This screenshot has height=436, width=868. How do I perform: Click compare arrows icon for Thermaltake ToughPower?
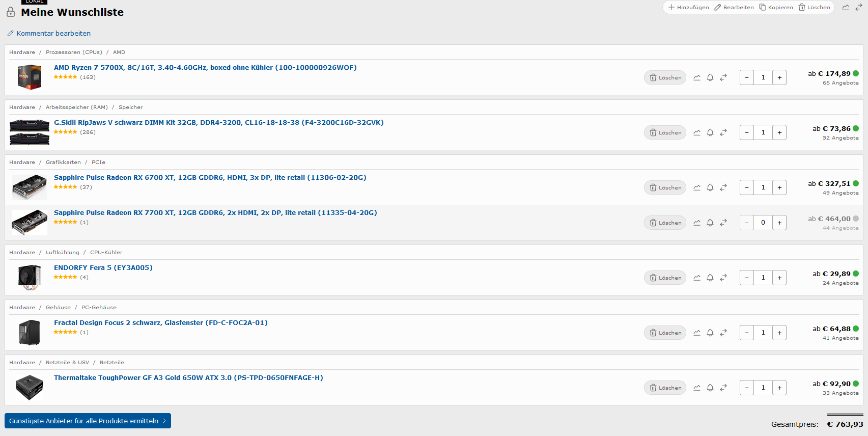(723, 388)
